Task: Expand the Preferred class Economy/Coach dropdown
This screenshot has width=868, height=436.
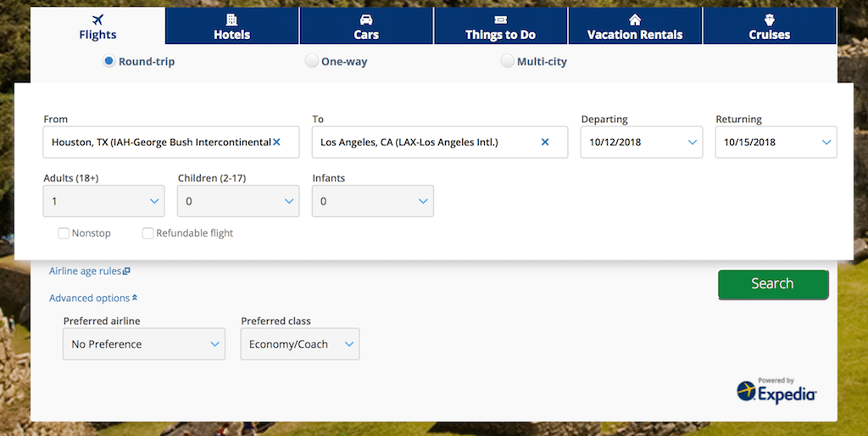Action: pyautogui.click(x=300, y=344)
